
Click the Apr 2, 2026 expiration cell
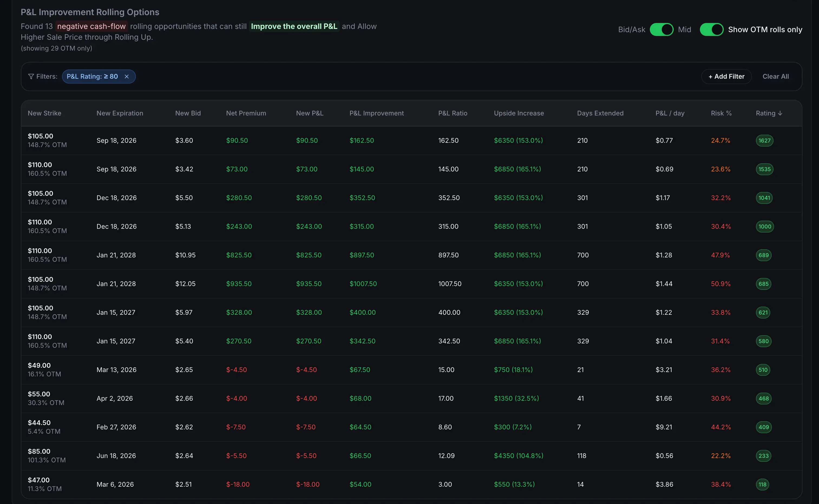click(114, 399)
